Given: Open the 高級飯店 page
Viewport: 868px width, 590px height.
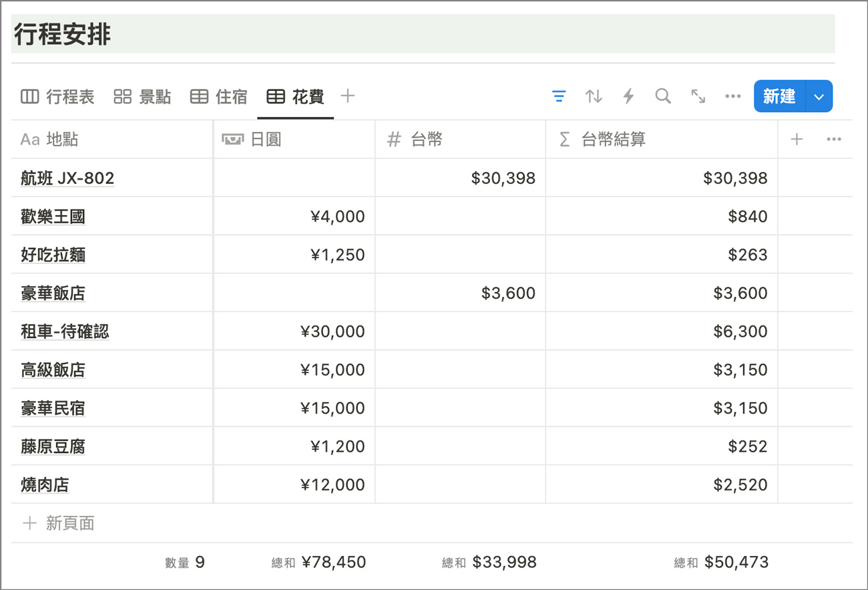Looking at the screenshot, I should click(x=53, y=370).
